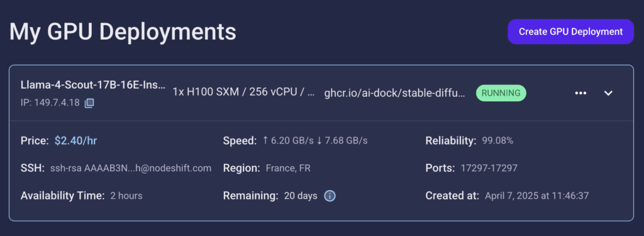This screenshot has height=236, width=644.
Task: Collapse the deployment details chevron
Action: pyautogui.click(x=608, y=93)
